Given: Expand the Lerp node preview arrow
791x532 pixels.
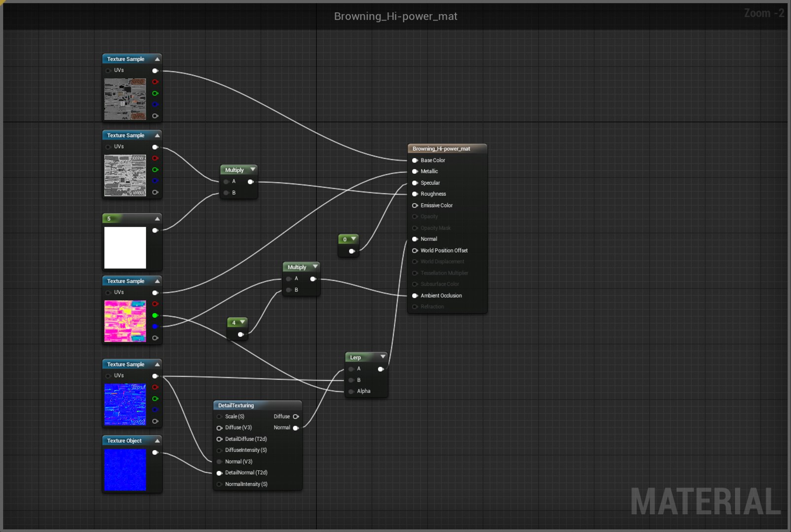Looking at the screenshot, I should 383,357.
